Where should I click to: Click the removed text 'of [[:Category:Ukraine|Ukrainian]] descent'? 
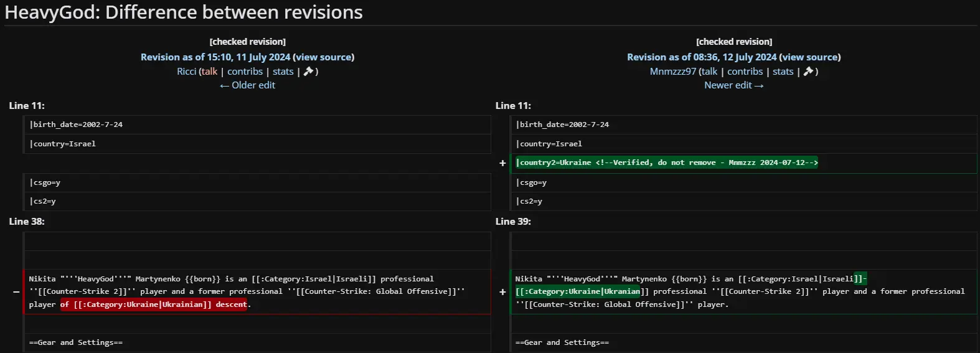[154, 304]
